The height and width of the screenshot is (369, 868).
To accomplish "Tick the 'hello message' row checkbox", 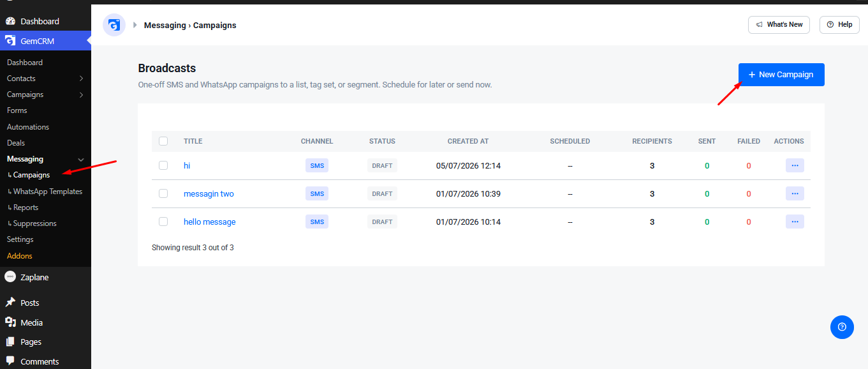I will click(x=163, y=222).
